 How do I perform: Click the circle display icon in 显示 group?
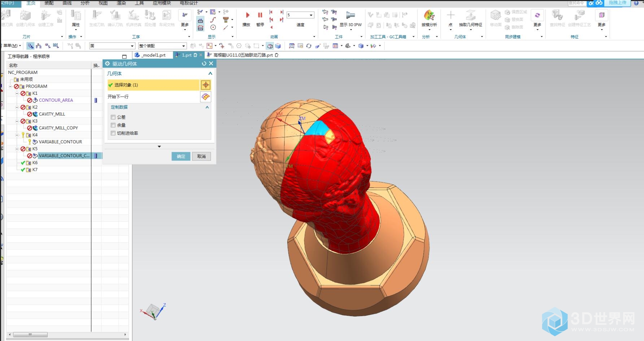point(213,27)
